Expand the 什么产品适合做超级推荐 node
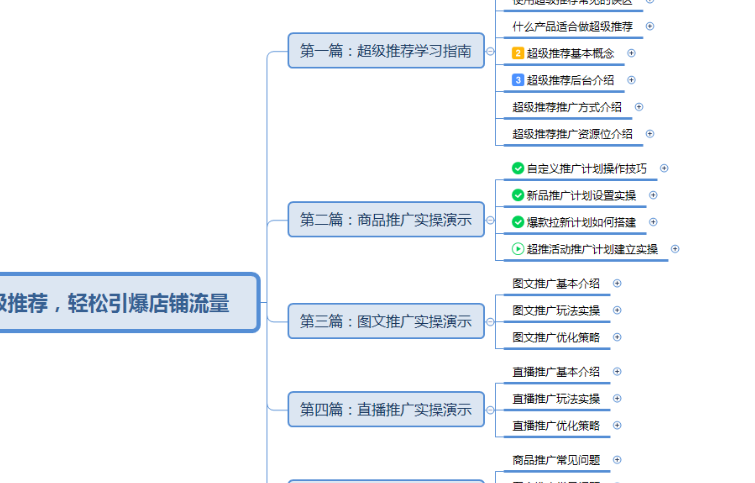 pyautogui.click(x=650, y=26)
